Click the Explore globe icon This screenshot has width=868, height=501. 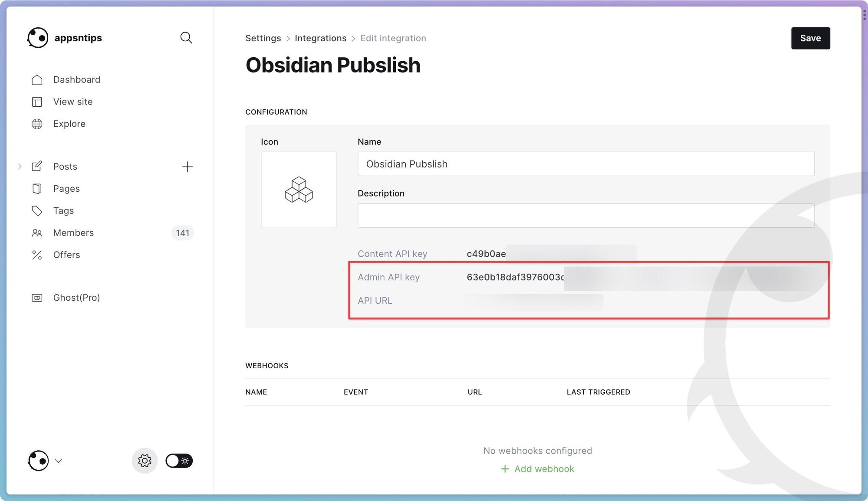[x=37, y=124]
